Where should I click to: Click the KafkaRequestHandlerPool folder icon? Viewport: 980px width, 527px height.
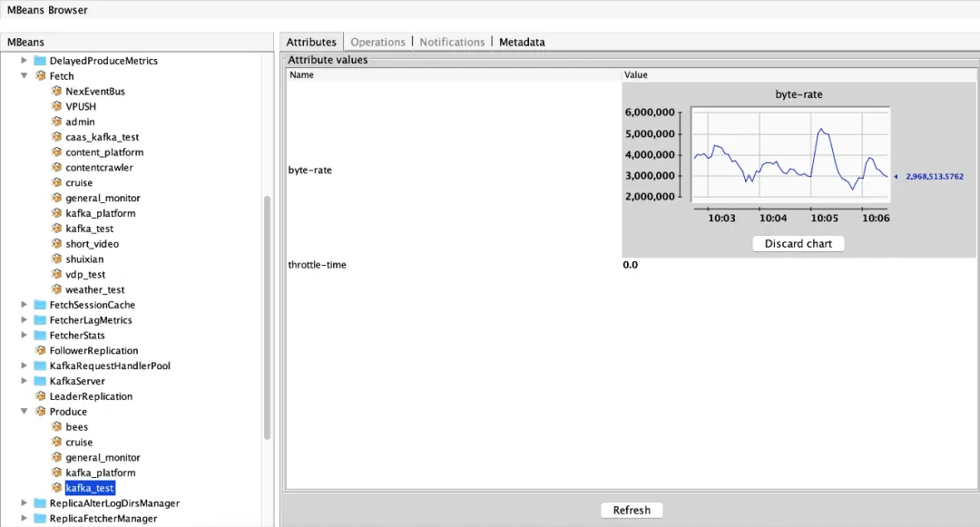point(40,366)
